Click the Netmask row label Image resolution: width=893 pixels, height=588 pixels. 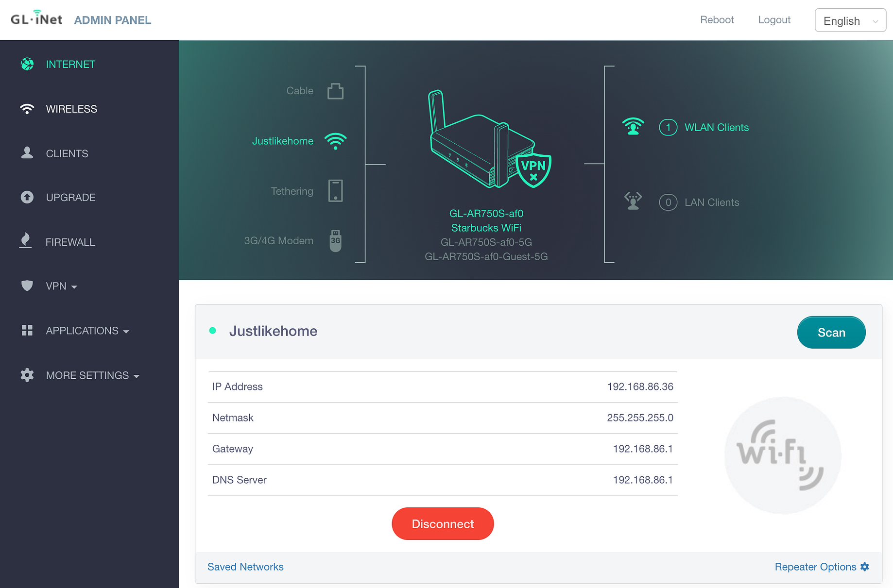coord(233,418)
